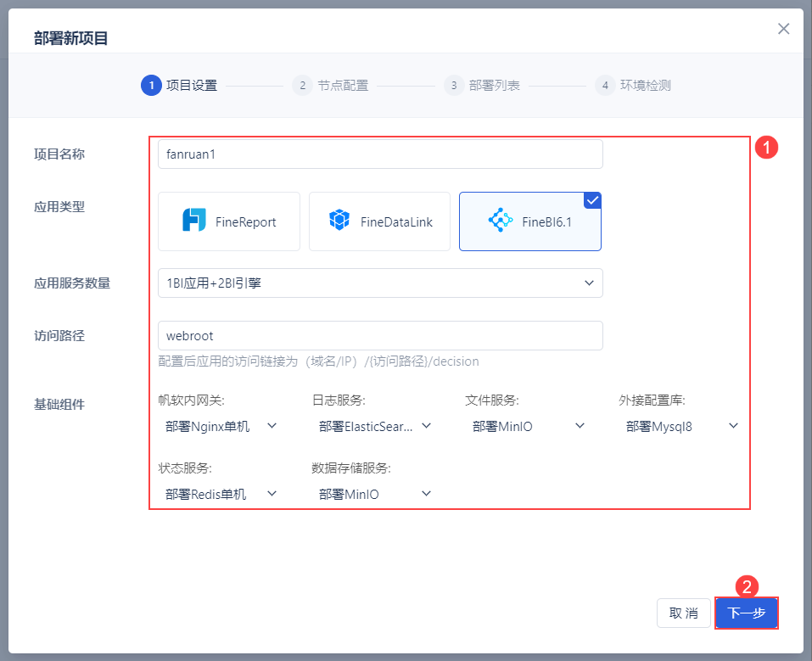The height and width of the screenshot is (661, 812).
Task: Go to step 3 部署列表
Action: tap(482, 86)
